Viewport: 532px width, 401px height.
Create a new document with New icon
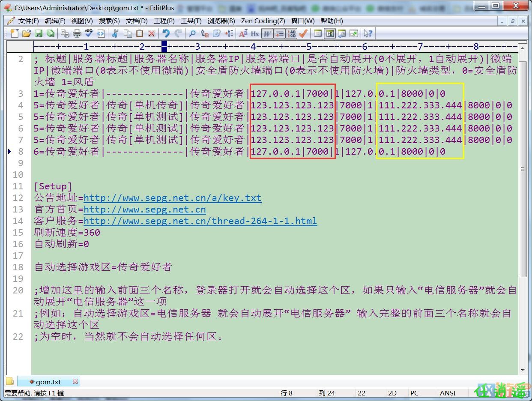[14, 33]
